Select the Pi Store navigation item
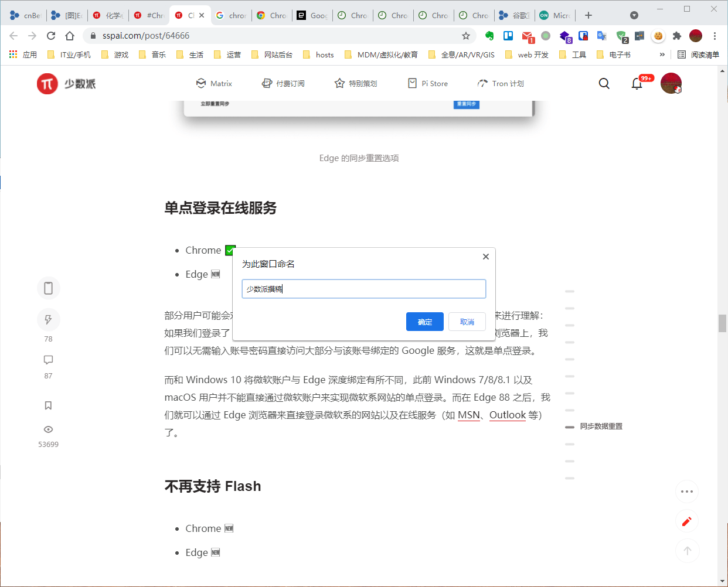Viewport: 728px width, 587px height. tap(428, 83)
